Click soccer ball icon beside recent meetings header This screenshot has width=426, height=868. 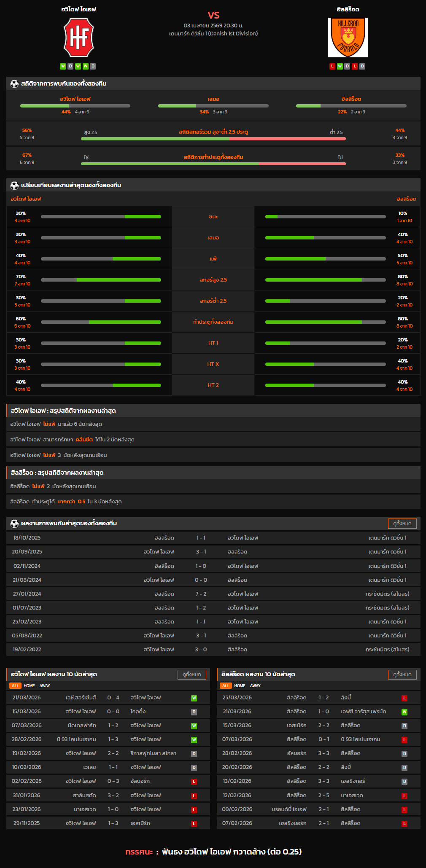[x=14, y=523]
